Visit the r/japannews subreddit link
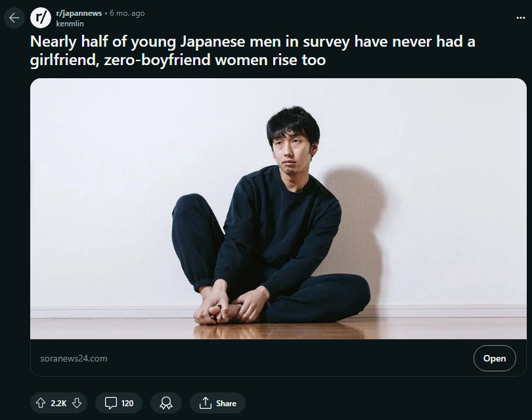The width and height of the screenshot is (532, 420). pyautogui.click(x=79, y=13)
